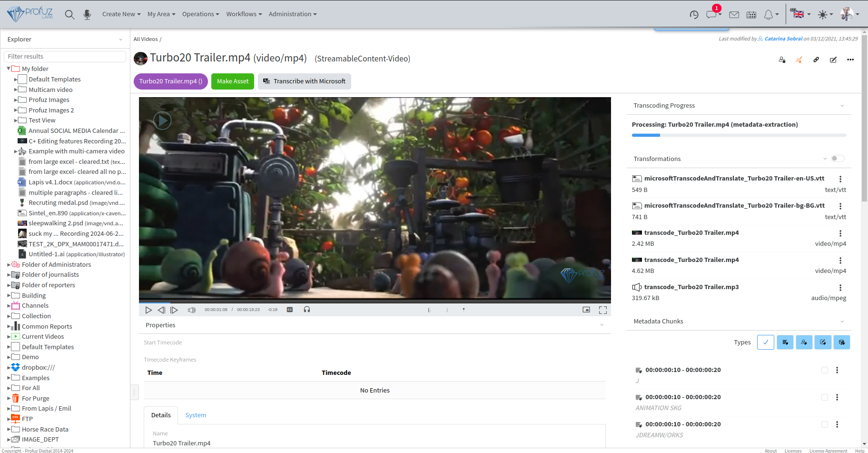Open the Administration menu
This screenshot has width=868, height=453.
293,14
